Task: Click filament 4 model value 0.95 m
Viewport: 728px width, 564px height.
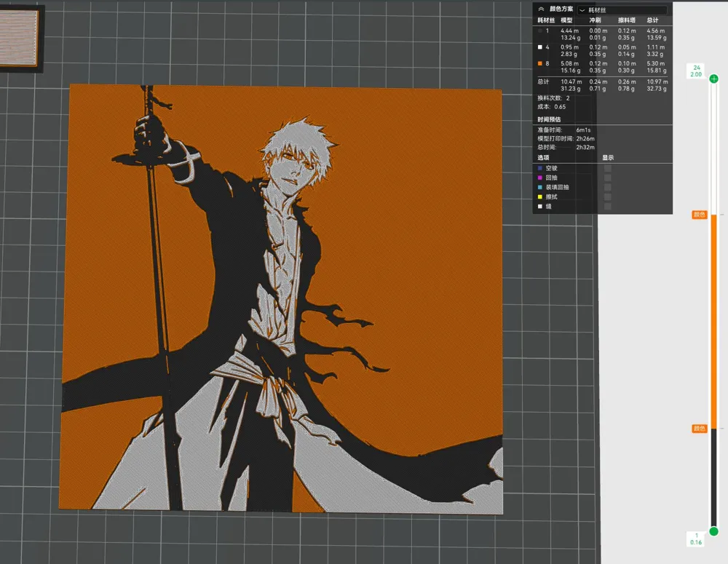Action: tap(570, 47)
